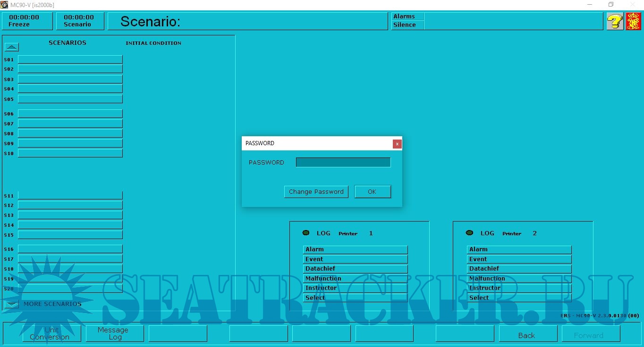Select Malfunction under LOG Printer 1
This screenshot has width=644, height=347.
(355, 279)
